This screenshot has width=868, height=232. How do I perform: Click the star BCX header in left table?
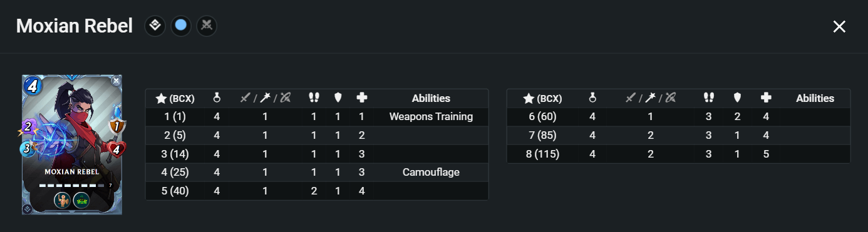[175, 98]
